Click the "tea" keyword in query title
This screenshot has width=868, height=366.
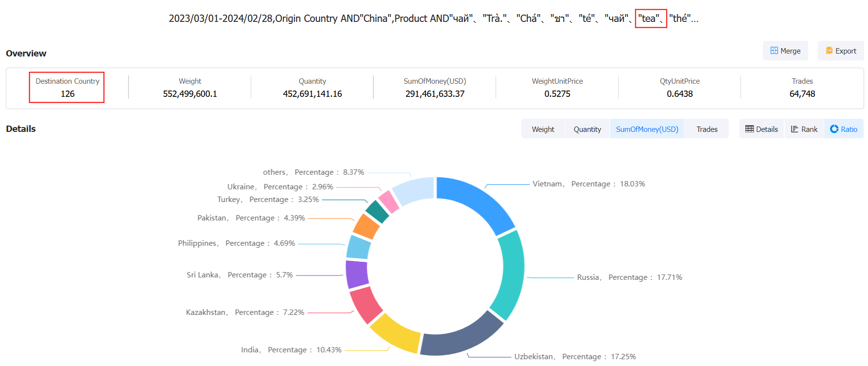pos(650,18)
